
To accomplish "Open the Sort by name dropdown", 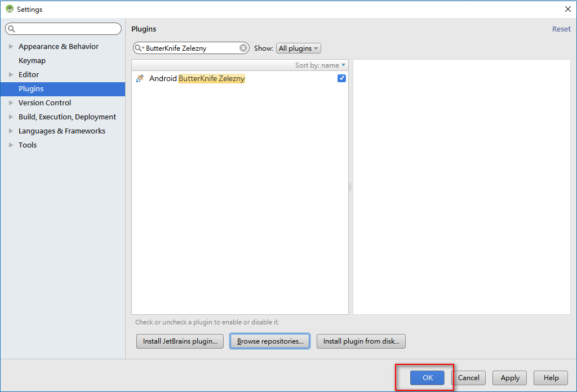I will pyautogui.click(x=320, y=65).
